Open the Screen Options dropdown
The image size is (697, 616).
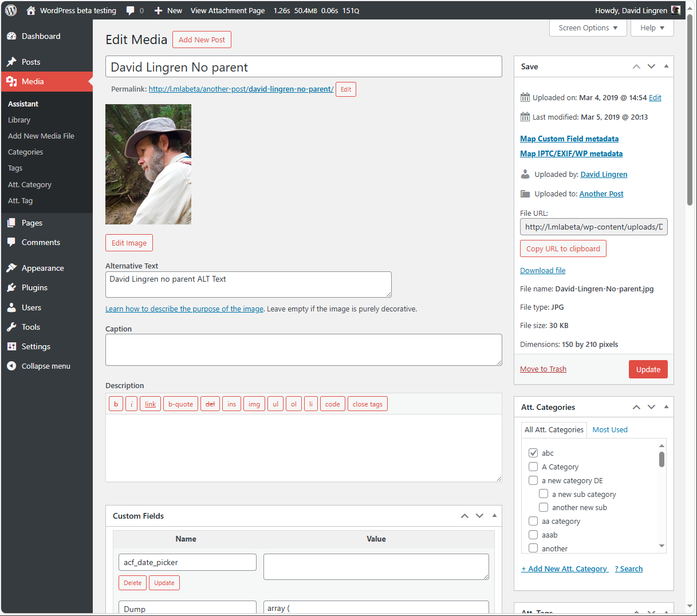[x=588, y=27]
